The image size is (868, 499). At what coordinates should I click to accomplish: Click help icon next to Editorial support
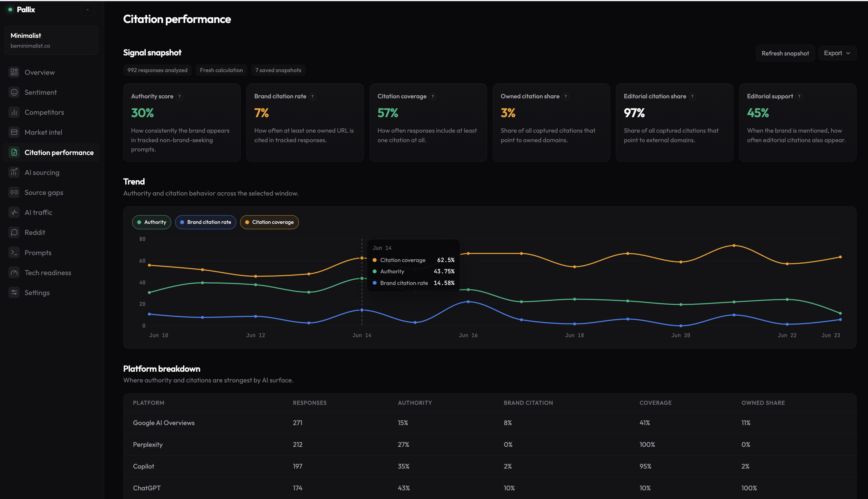(799, 97)
